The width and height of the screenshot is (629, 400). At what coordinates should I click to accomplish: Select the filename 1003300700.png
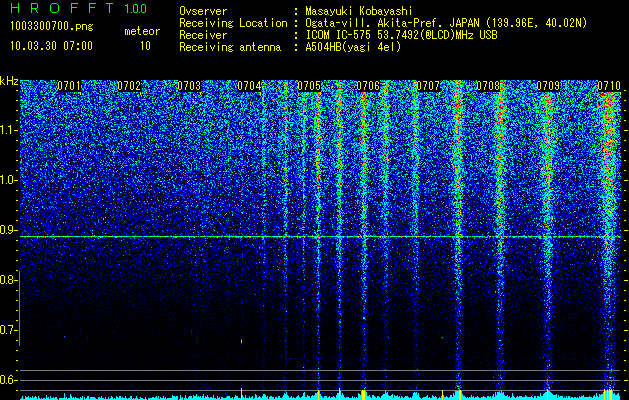click(52, 27)
